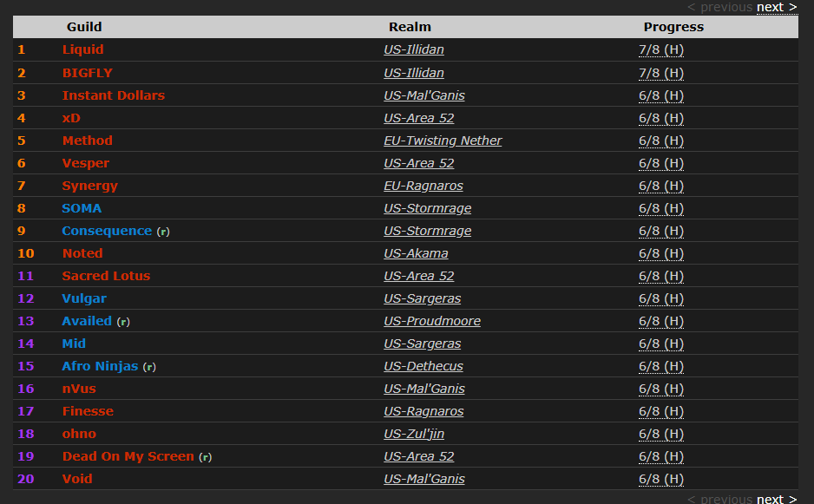Open the US-Akama realm link
Viewport: 814px width, 504px height.
[x=416, y=253]
